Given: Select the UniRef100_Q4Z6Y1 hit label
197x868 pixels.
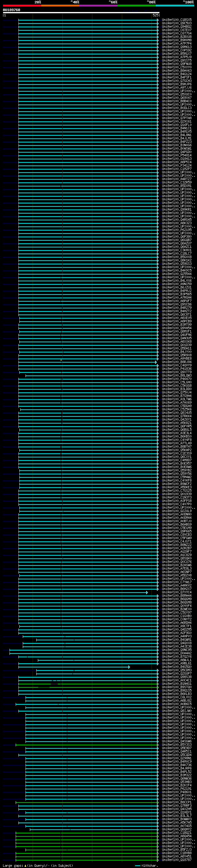Looking at the screenshot, I should click(x=176, y=419).
